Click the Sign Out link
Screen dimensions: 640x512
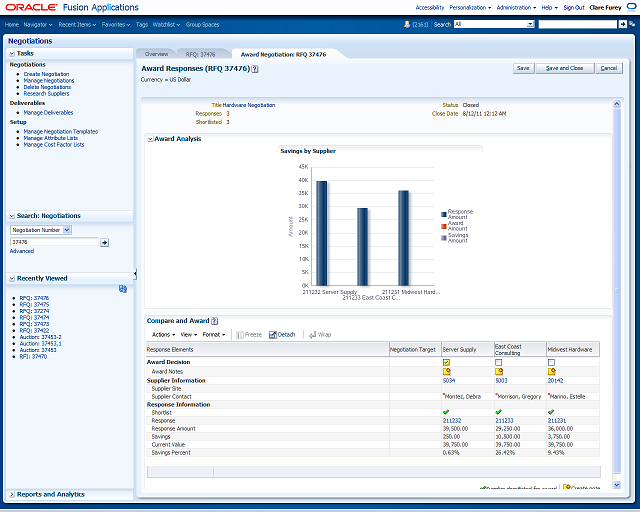[x=574, y=8]
